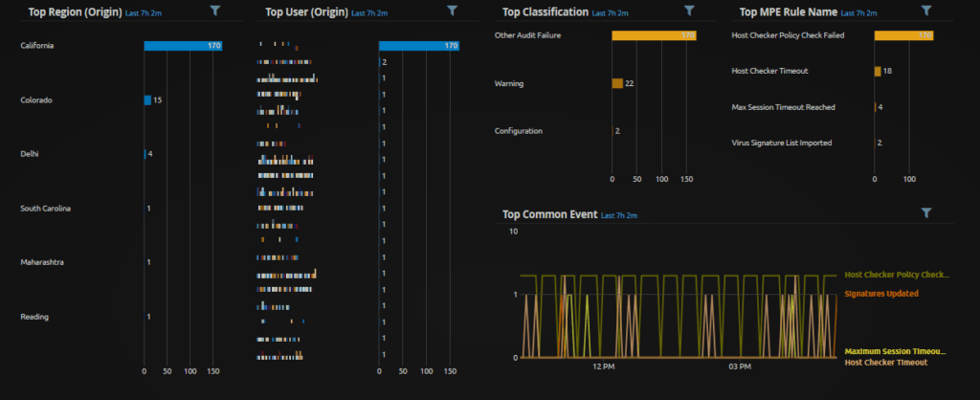Click filter icon on Top Classification panel
Viewport: 980px width, 400px height.
(x=688, y=11)
